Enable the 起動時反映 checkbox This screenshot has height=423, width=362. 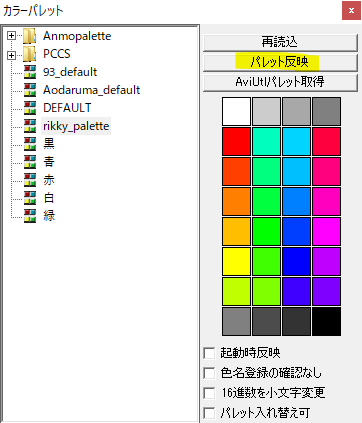click(x=209, y=353)
